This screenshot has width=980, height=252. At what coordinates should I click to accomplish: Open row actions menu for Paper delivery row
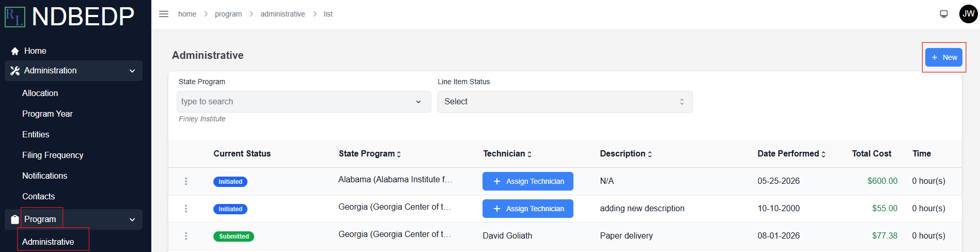186,236
